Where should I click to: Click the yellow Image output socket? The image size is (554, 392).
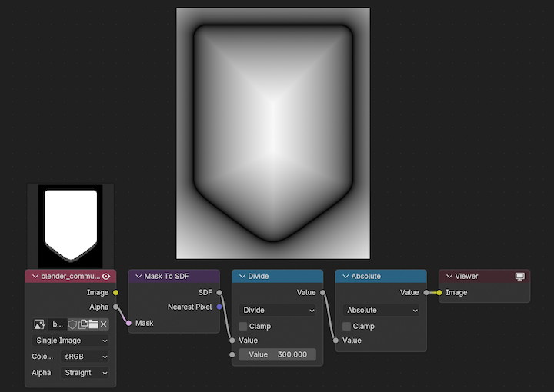pos(115,292)
